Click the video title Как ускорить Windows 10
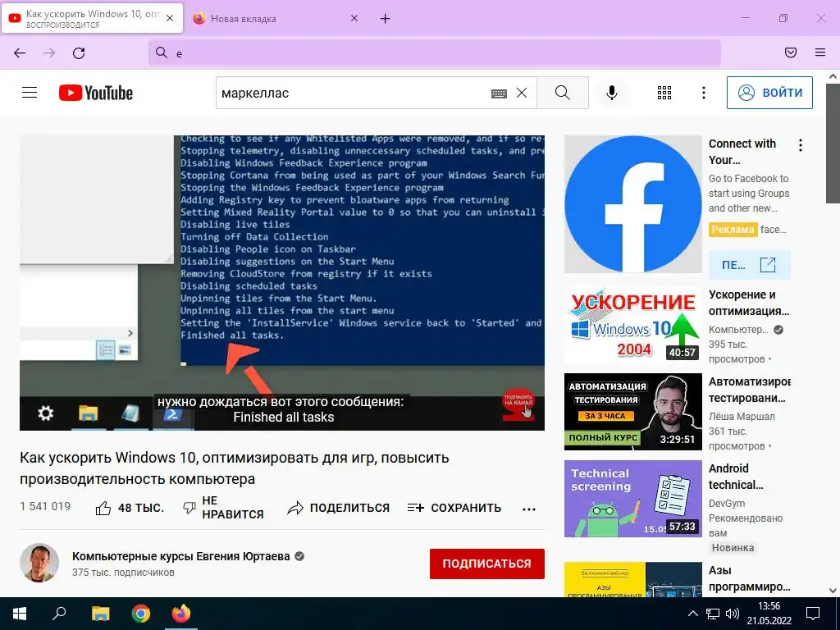Viewport: 840px width, 630px height. coord(234,468)
